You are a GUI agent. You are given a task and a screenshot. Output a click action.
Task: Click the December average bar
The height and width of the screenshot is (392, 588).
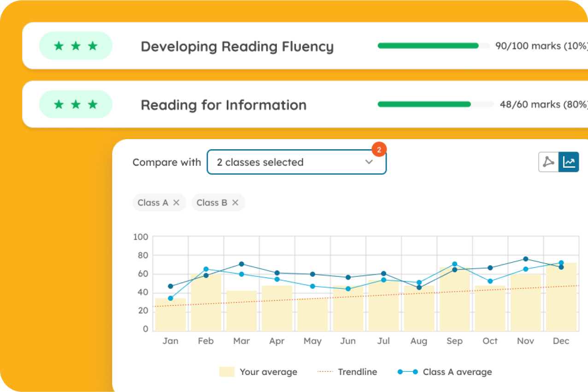pyautogui.click(x=561, y=299)
